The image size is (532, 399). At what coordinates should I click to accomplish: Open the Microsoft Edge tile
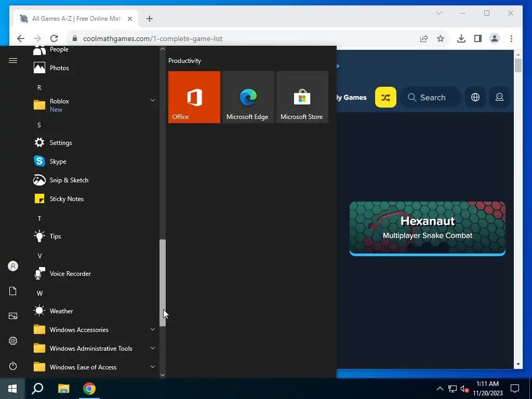[248, 97]
